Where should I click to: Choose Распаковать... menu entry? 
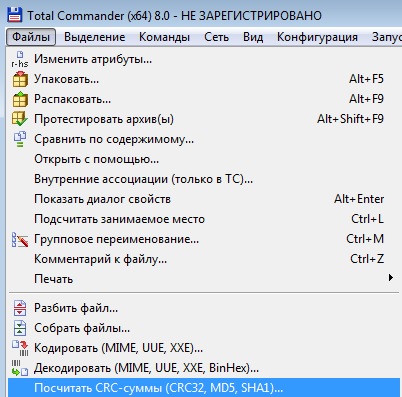pyautogui.click(x=204, y=99)
